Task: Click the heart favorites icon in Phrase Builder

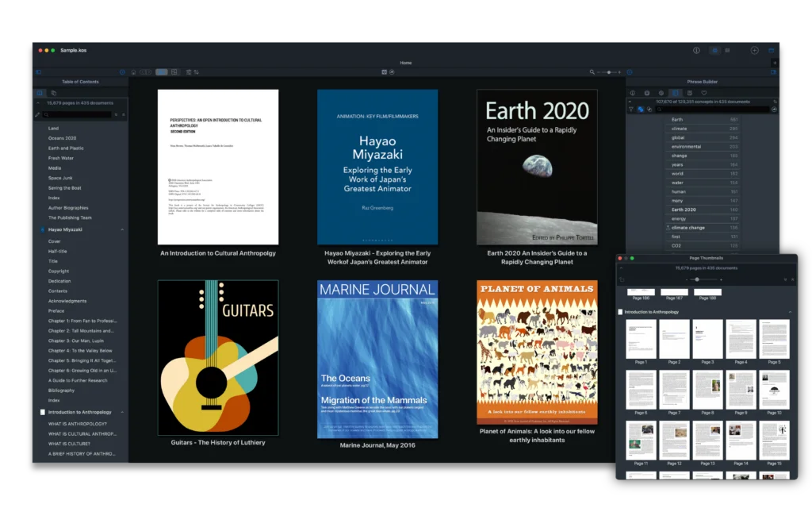Action: [x=703, y=93]
